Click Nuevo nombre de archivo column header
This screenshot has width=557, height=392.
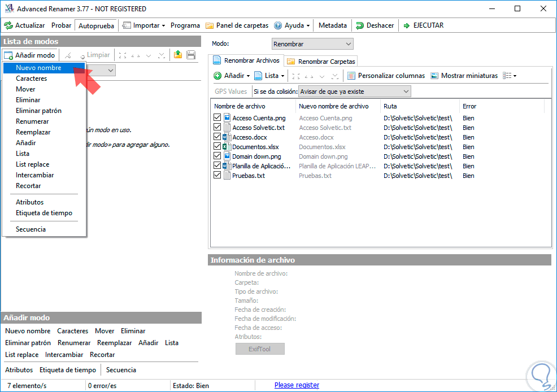[338, 106]
